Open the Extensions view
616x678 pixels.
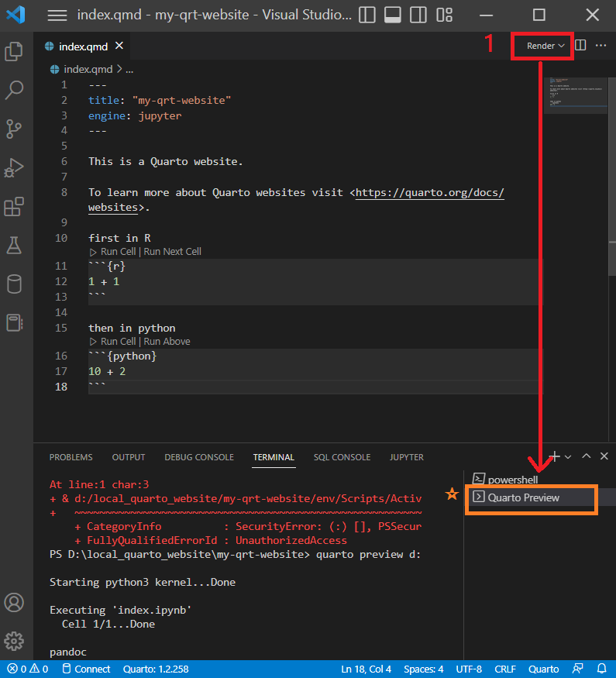14,207
